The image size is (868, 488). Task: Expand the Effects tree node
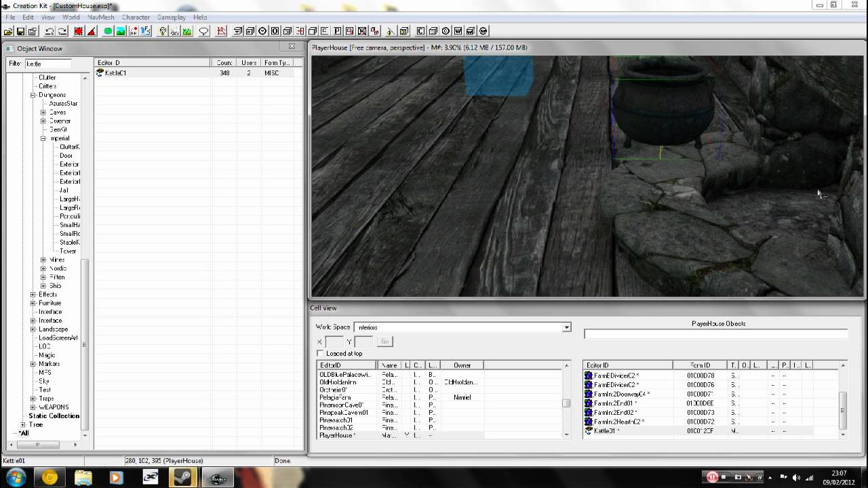pos(33,294)
